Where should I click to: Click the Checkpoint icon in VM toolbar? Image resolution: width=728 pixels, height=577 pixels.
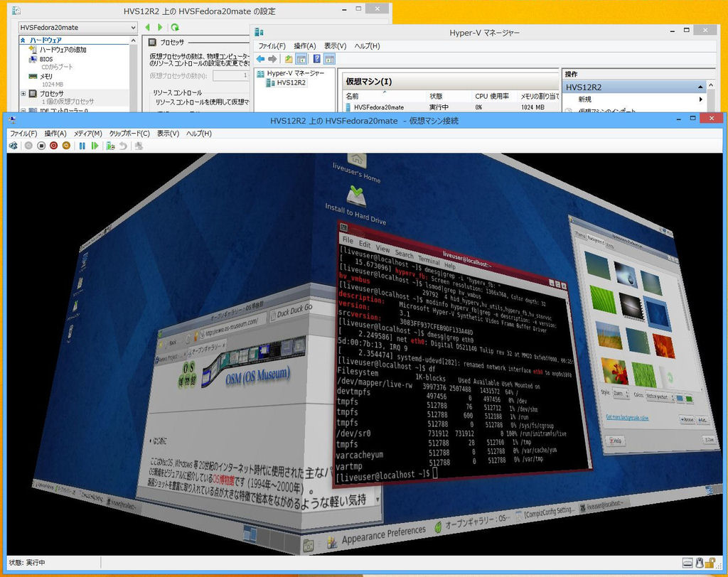click(x=110, y=146)
